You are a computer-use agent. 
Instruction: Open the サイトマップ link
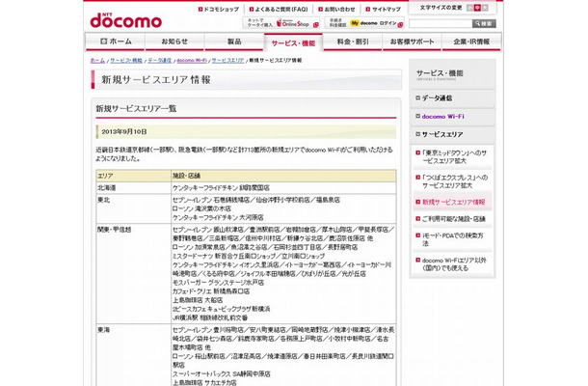coord(384,9)
